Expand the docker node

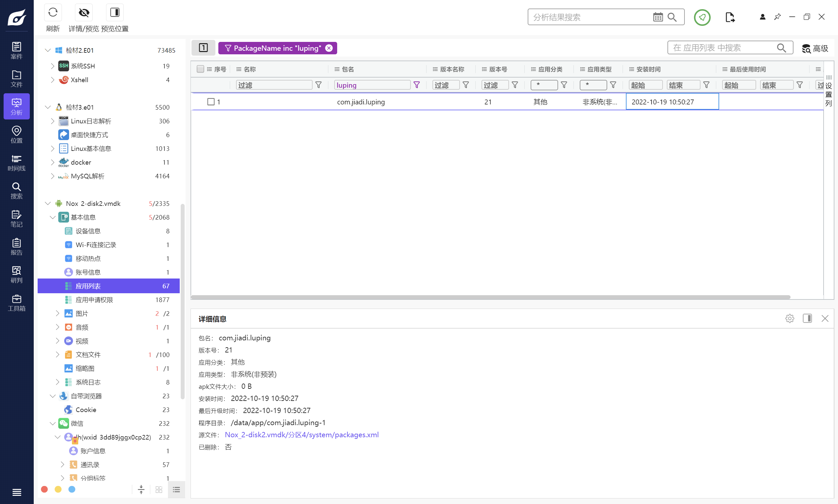click(53, 162)
